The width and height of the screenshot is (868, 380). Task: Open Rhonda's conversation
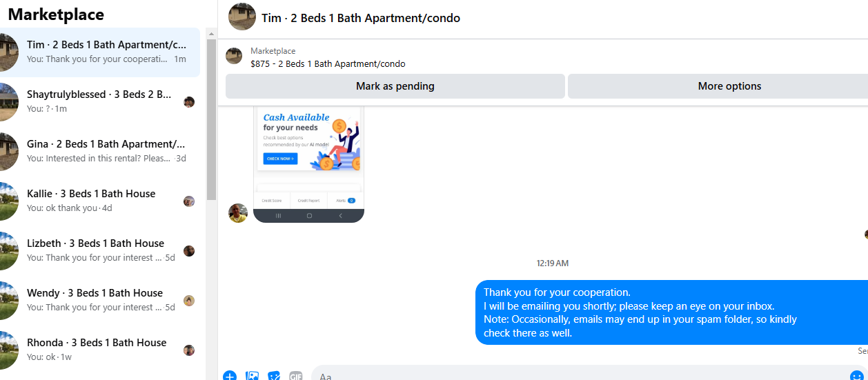point(100,350)
